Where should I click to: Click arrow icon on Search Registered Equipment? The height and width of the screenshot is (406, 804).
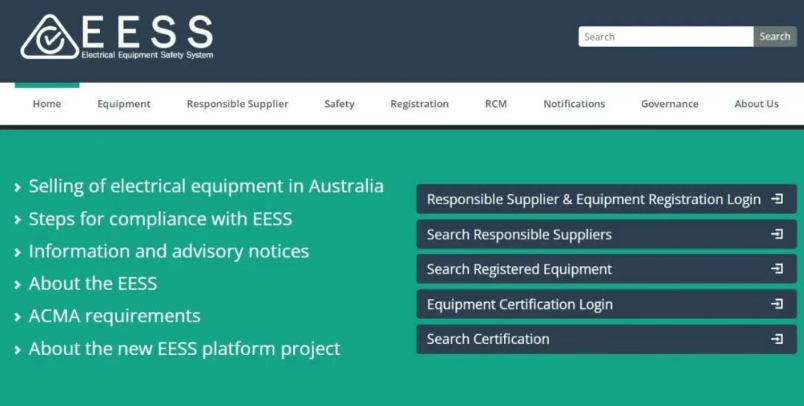tap(777, 269)
